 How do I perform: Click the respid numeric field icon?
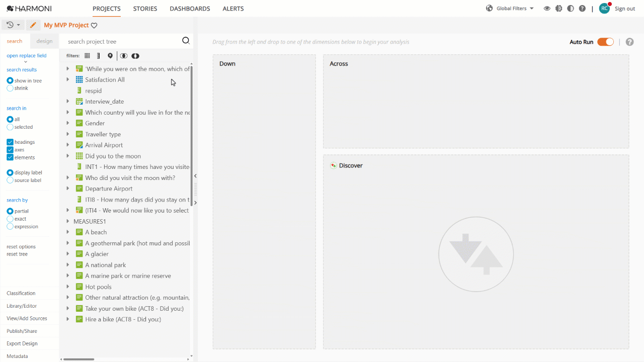click(x=79, y=90)
